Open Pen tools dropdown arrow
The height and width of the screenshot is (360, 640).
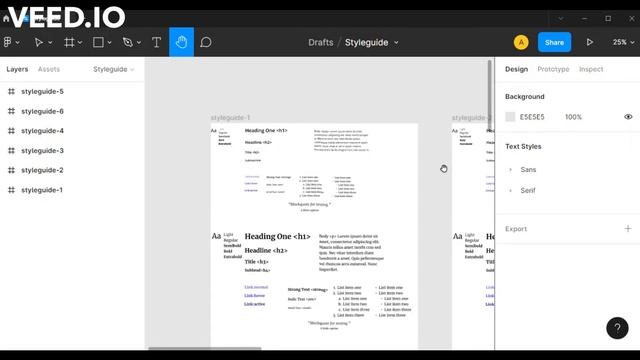139,43
